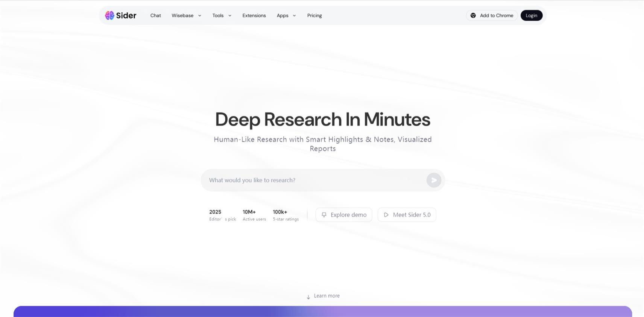Click the Learn more link
644x317 pixels.
click(x=327, y=296)
